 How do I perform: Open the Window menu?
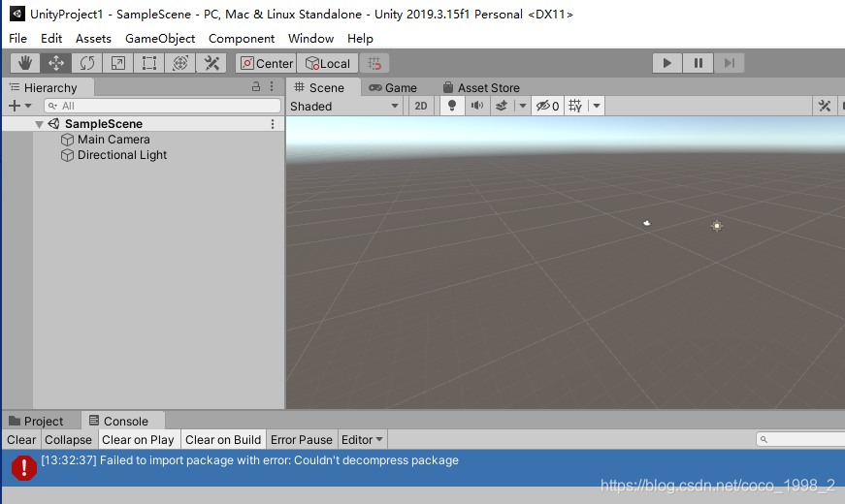[x=311, y=39]
